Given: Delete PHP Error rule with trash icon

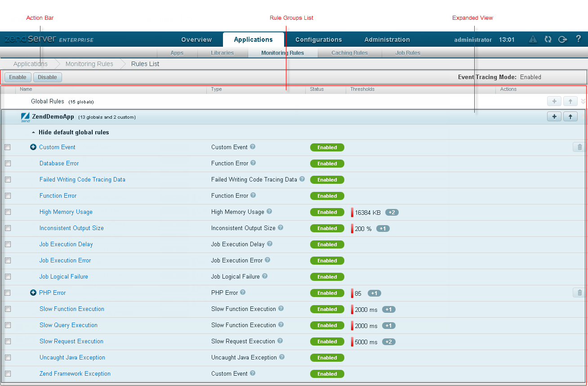Looking at the screenshot, I should click(579, 293).
